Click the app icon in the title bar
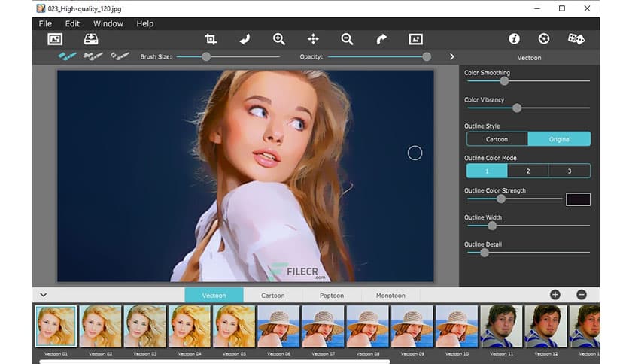The image size is (629, 364). (x=41, y=8)
